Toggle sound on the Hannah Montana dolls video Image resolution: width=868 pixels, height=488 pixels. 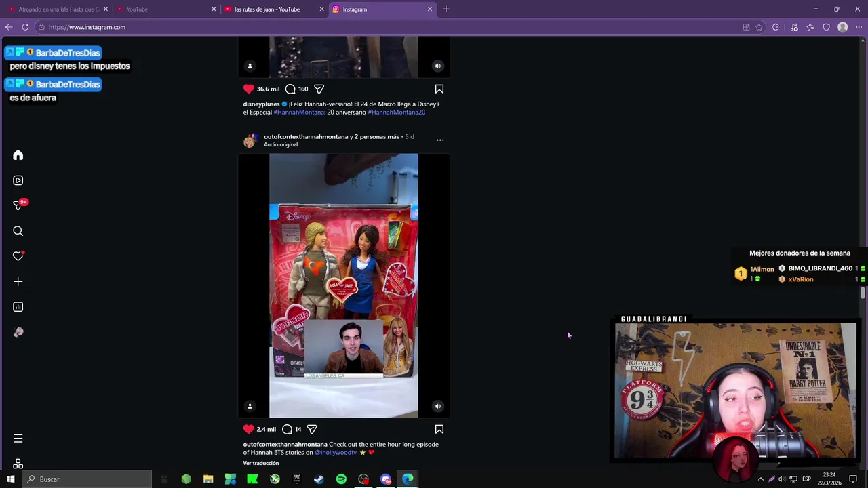(438, 406)
